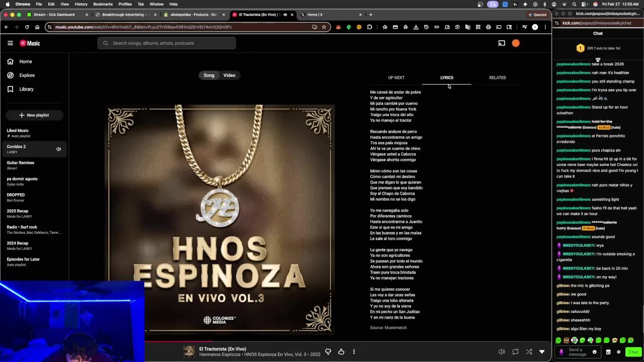Like the current song with thumbs up
The width and height of the screenshot is (644, 362).
click(341, 352)
